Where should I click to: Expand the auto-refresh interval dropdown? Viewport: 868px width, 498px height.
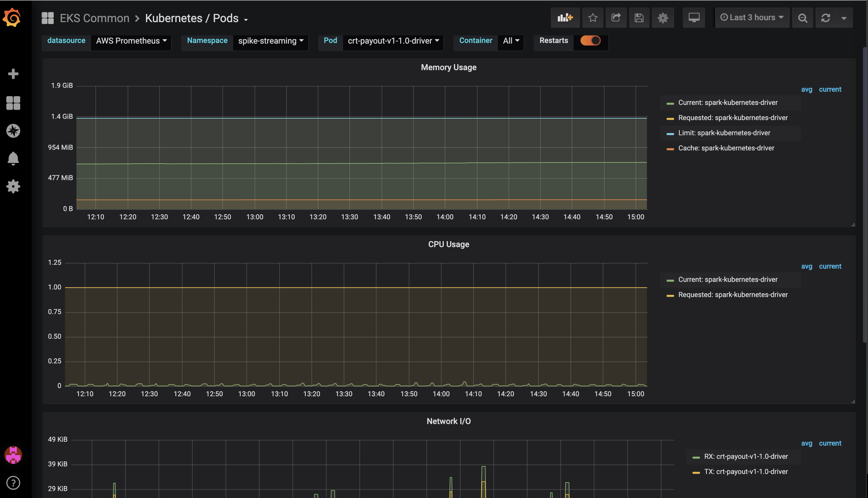click(844, 17)
